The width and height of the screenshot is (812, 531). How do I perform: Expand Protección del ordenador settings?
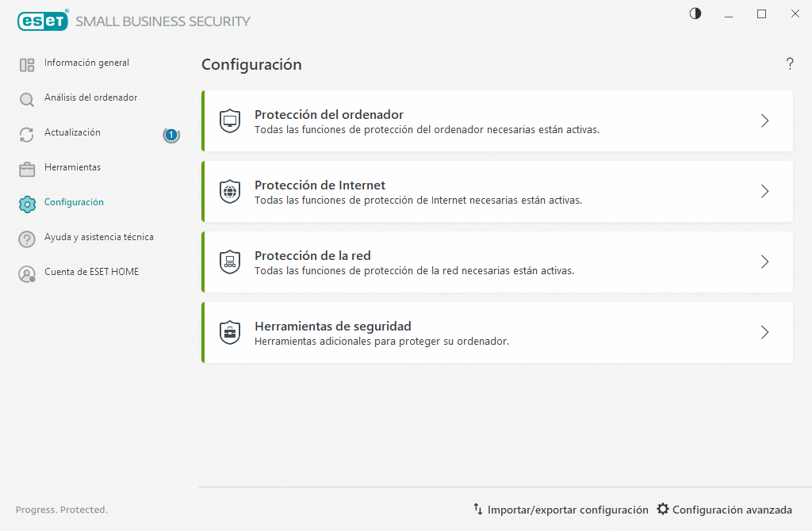coord(764,120)
